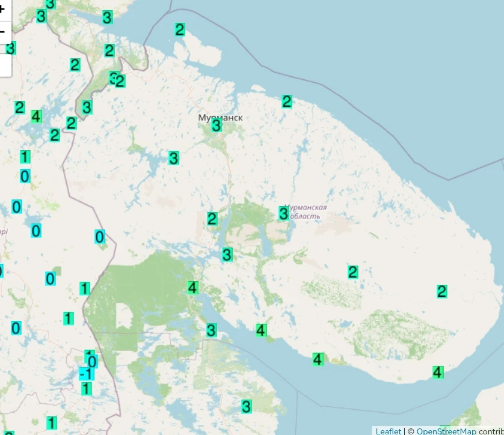Select the 3 marker on Мурманск city
This screenshot has width=504, height=435.
click(x=217, y=125)
